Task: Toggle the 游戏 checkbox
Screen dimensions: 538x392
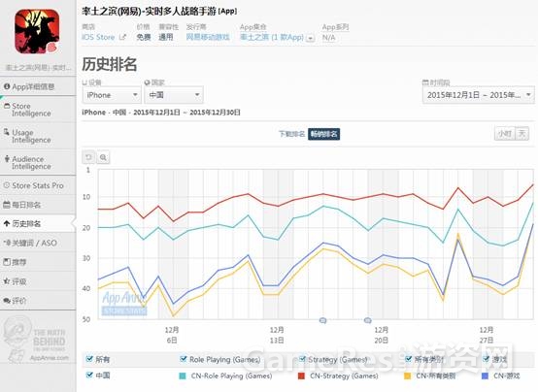Action: coord(486,359)
